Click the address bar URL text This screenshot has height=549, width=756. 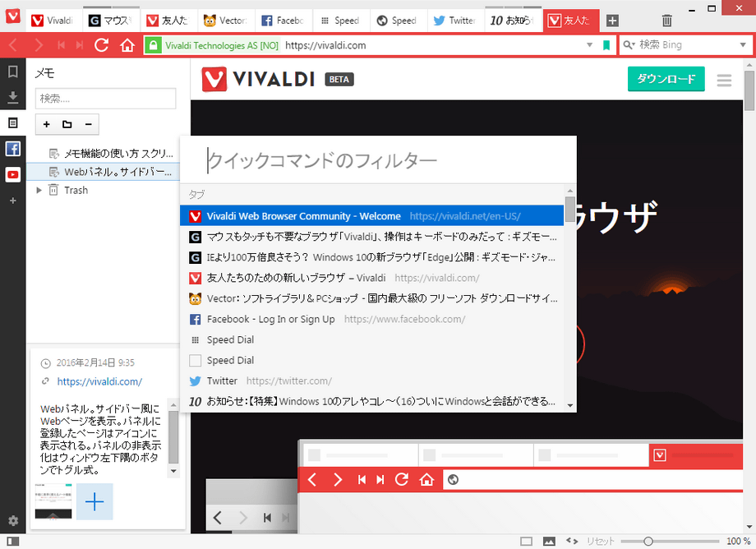[x=325, y=45]
